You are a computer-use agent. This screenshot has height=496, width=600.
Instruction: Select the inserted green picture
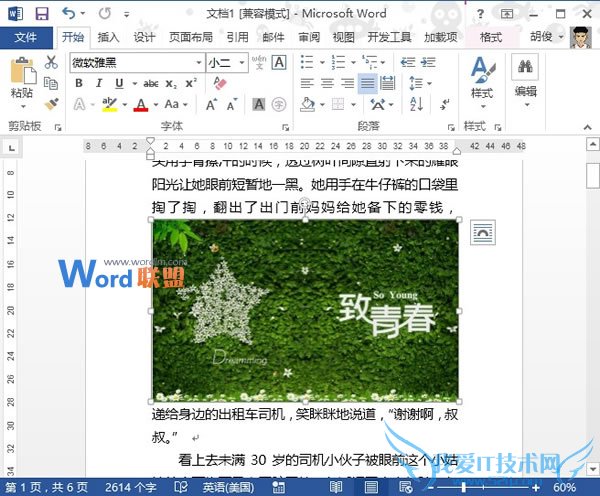coord(305,311)
